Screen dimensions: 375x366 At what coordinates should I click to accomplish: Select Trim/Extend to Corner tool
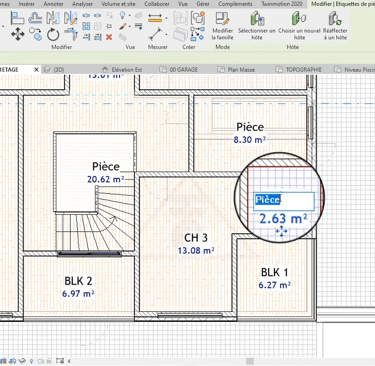tap(70, 34)
